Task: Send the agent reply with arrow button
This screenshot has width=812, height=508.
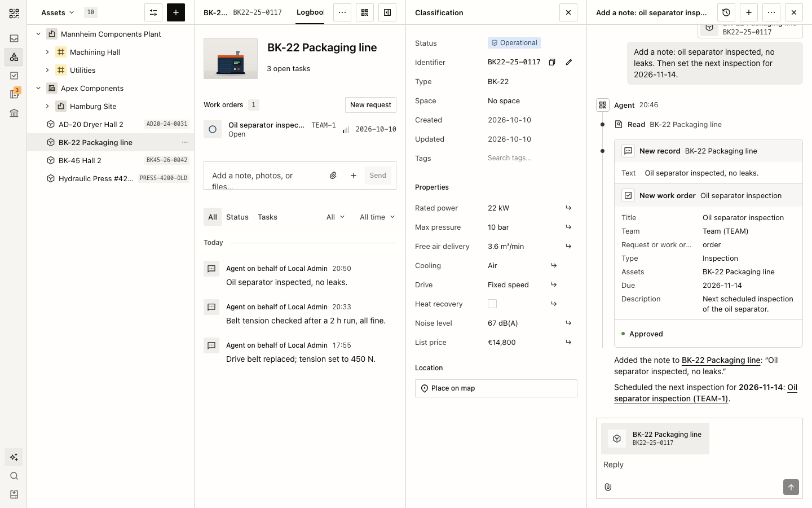Action: pos(791,487)
